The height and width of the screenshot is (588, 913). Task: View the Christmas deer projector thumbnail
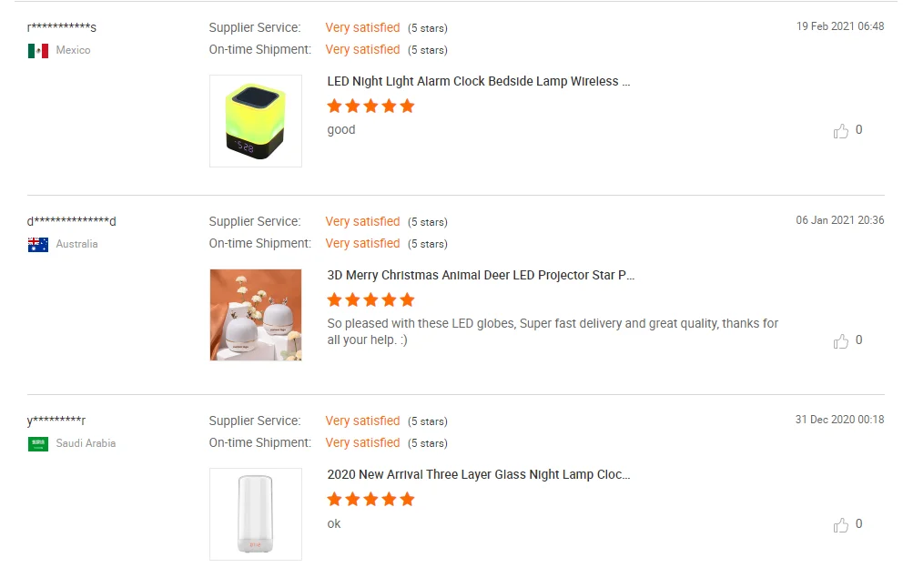256,315
